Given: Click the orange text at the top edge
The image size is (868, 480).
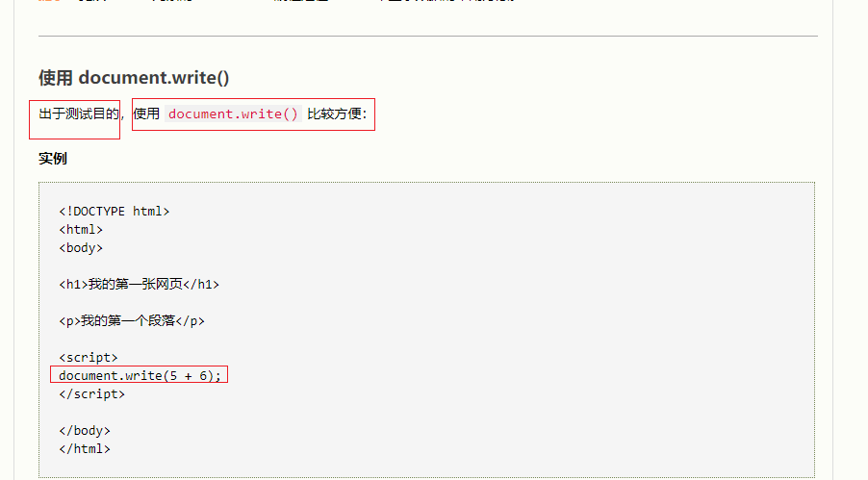Looking at the screenshot, I should (49, 1).
